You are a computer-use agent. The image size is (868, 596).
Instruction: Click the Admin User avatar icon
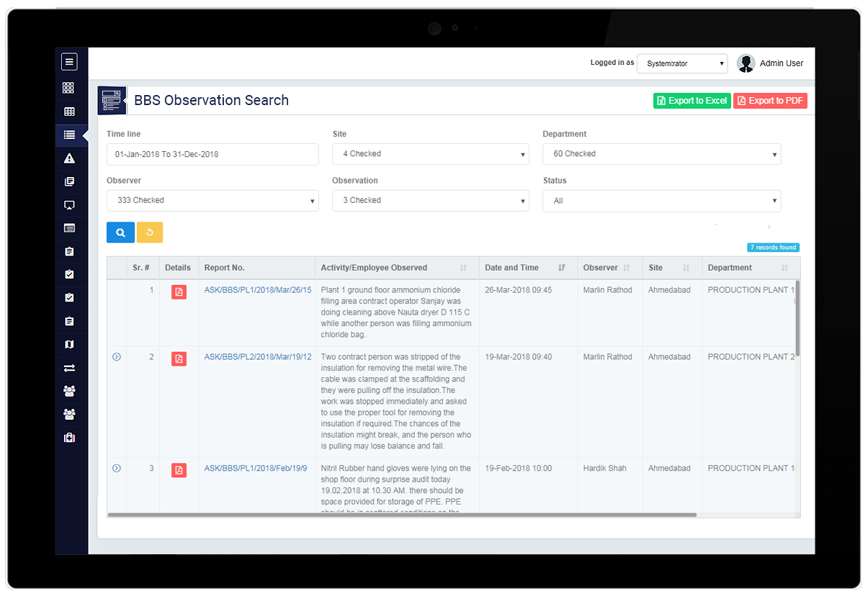(746, 63)
